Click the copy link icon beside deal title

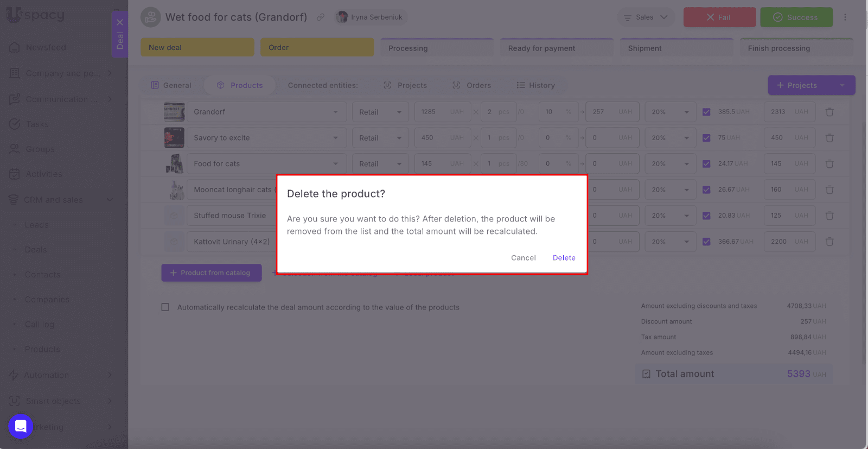pos(321,17)
